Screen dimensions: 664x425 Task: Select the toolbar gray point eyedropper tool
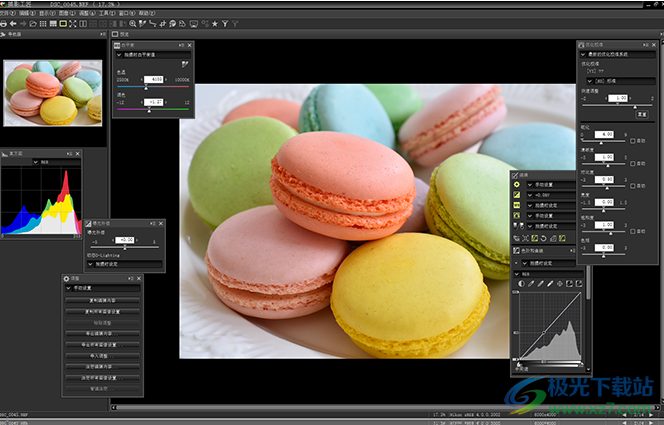[x=142, y=24]
